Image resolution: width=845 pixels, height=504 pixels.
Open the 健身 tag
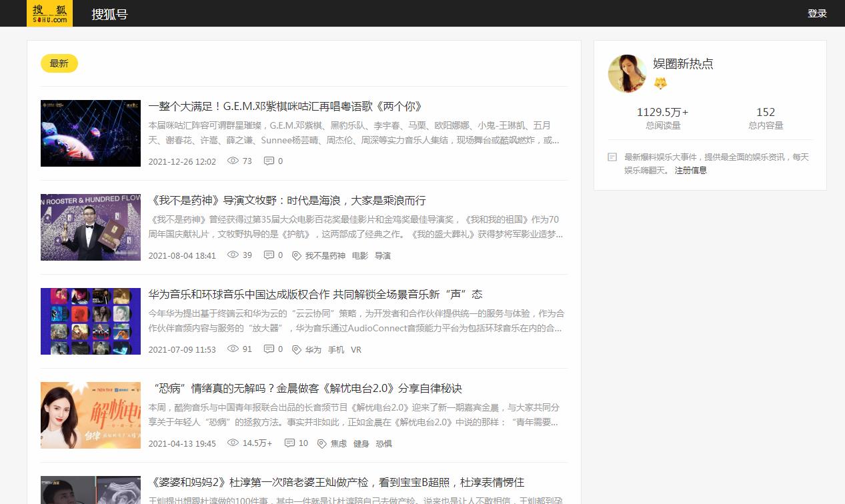click(x=361, y=443)
